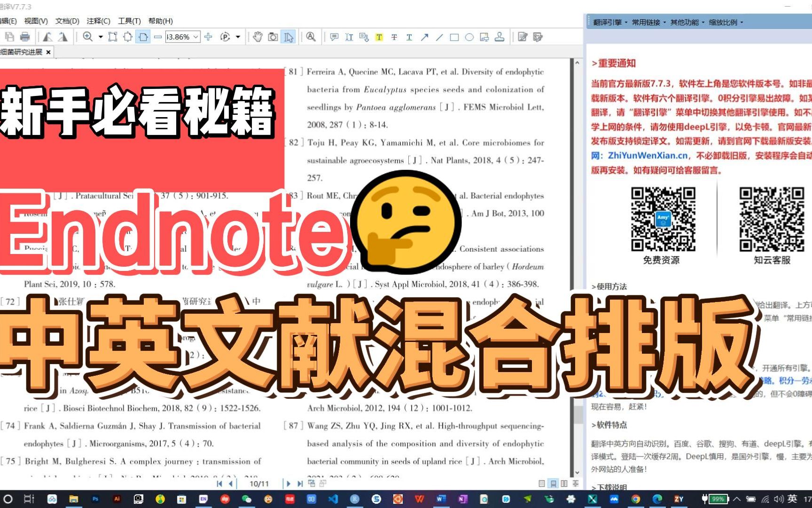The width and height of the screenshot is (812, 508).
Task: Select the hand pan tool
Action: pyautogui.click(x=258, y=37)
